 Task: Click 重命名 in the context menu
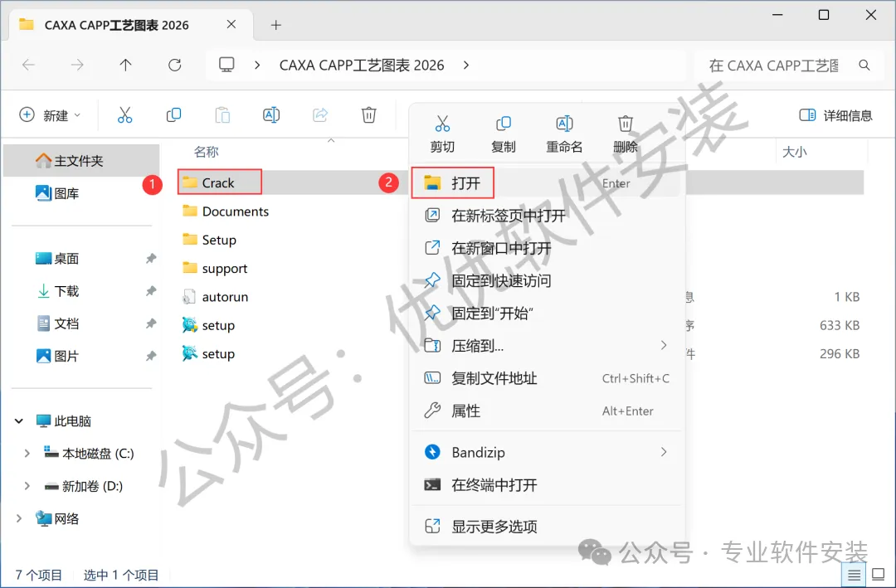[x=564, y=134]
